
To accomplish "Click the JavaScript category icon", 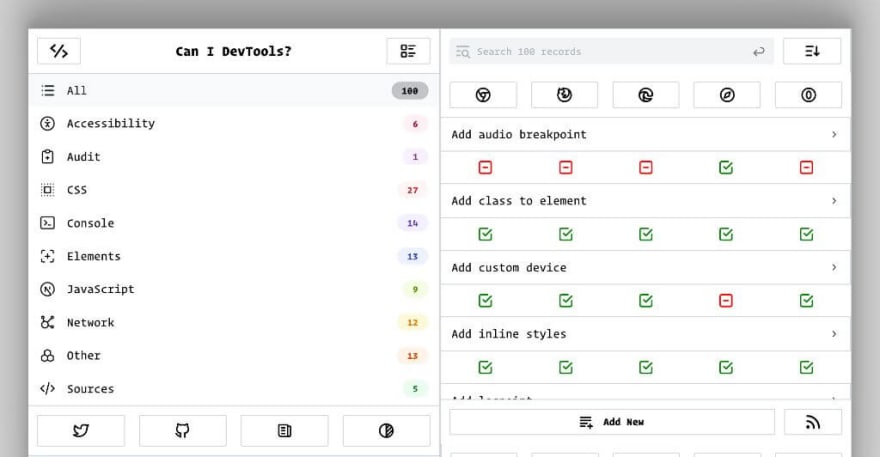I will 48,289.
